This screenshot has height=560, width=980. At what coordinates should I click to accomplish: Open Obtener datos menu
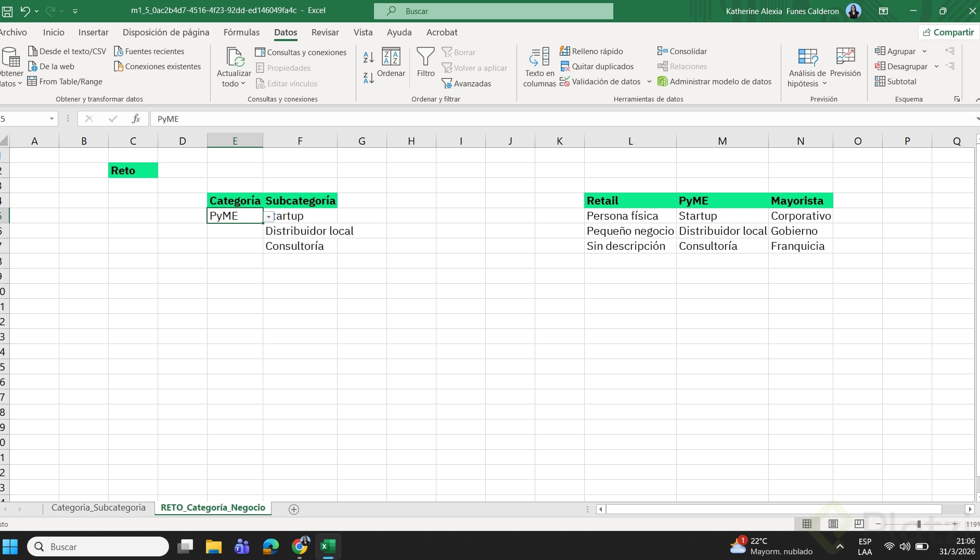click(11, 68)
